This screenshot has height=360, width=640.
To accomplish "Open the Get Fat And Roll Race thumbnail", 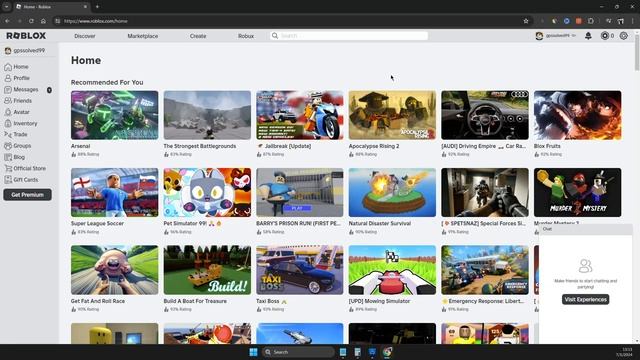I will pos(114,270).
